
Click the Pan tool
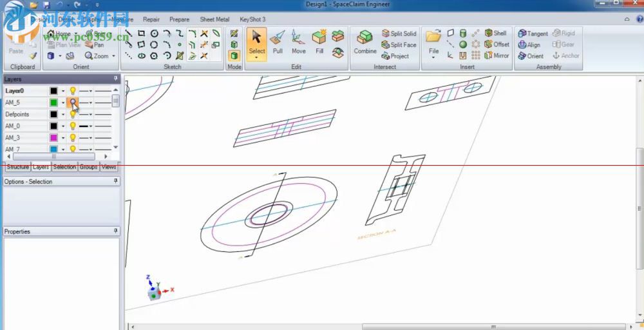[x=95, y=44]
